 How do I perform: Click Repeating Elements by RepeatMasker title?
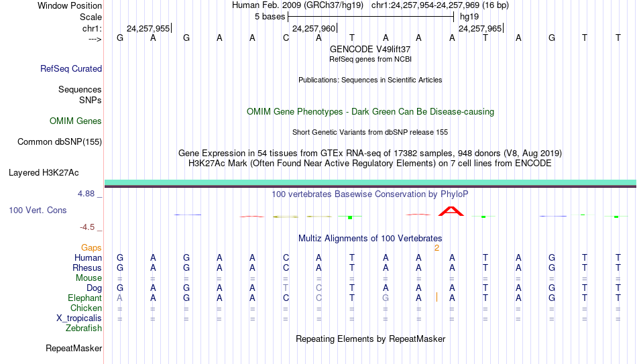point(371,339)
